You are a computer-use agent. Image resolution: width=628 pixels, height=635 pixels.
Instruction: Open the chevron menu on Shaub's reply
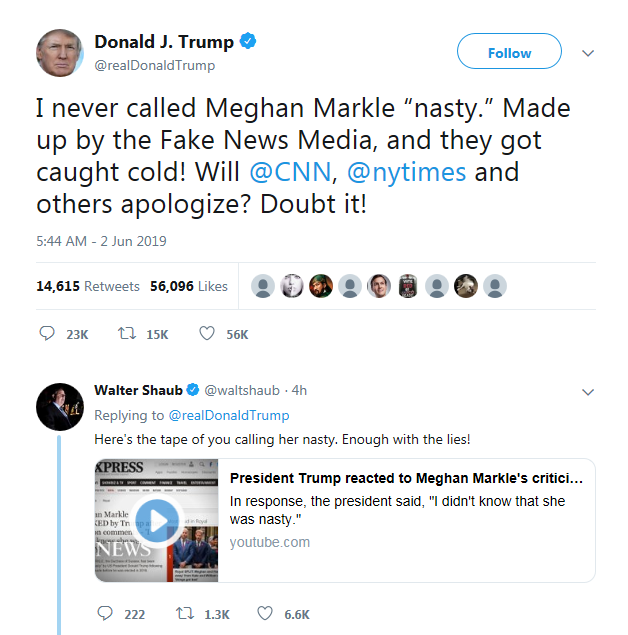[x=588, y=391]
